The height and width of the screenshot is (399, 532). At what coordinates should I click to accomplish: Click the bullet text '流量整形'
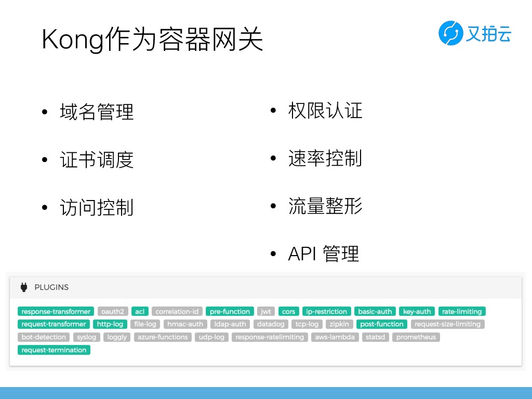325,206
